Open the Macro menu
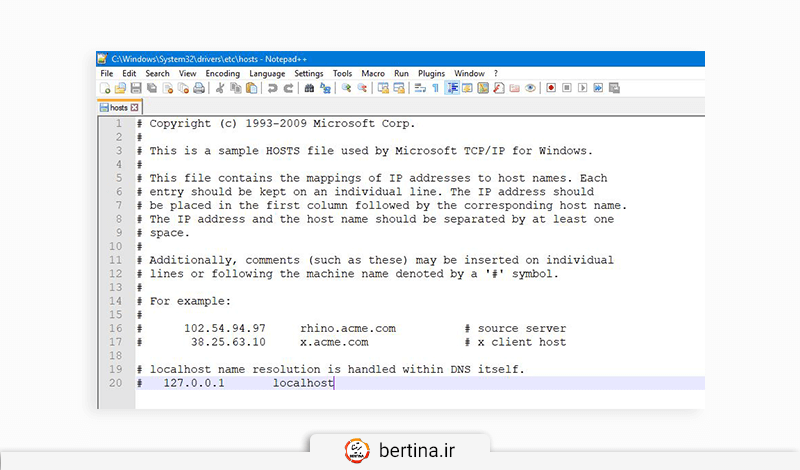The height and width of the screenshot is (470, 800). point(373,73)
